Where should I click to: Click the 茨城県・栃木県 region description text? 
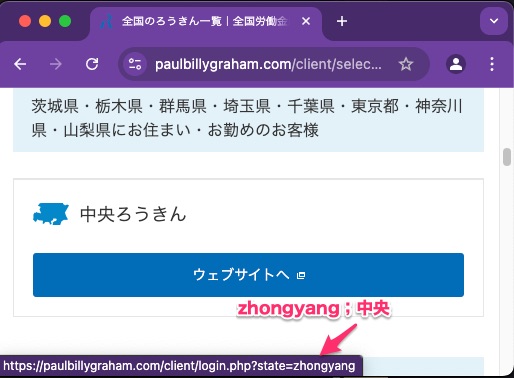247,118
